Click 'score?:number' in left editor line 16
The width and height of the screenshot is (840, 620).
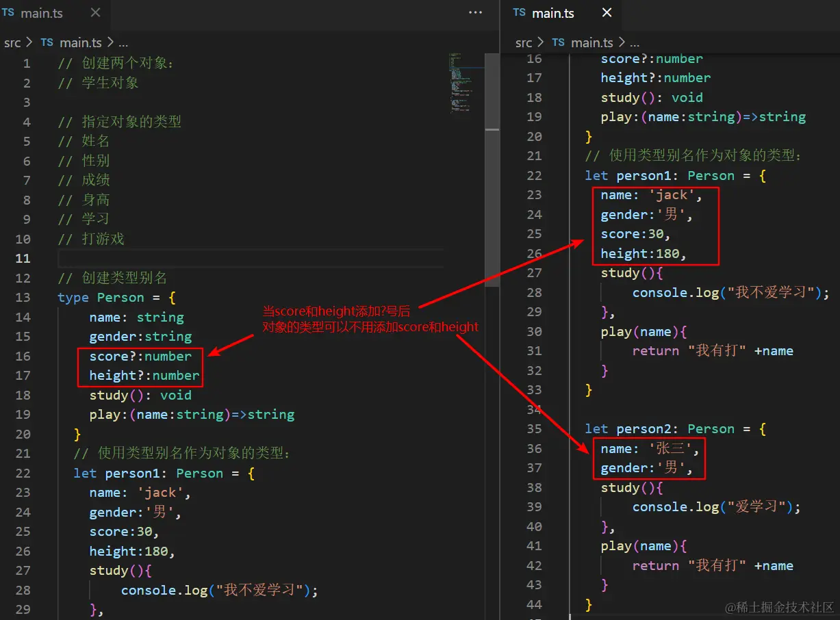pos(140,357)
